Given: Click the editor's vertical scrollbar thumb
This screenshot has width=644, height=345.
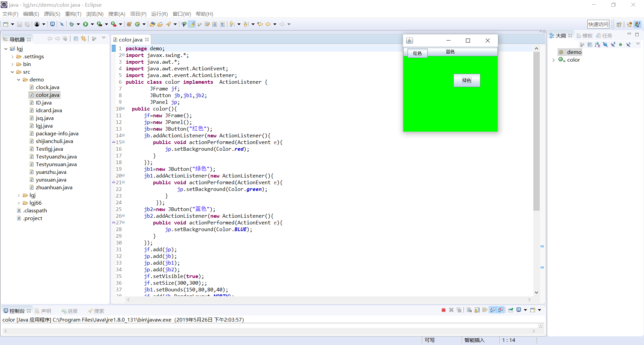Looking at the screenshot, I should pyautogui.click(x=536, y=131).
